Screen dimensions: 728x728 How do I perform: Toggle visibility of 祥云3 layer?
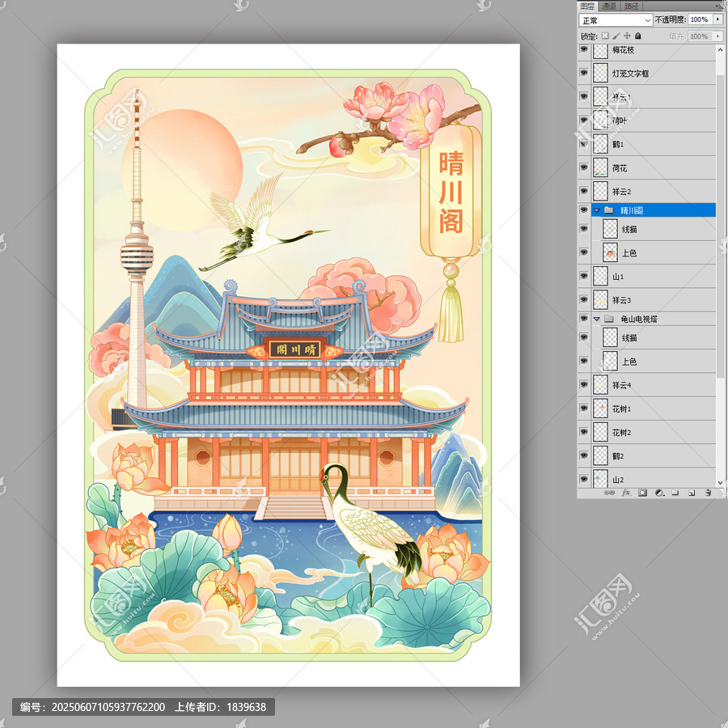coord(584,300)
